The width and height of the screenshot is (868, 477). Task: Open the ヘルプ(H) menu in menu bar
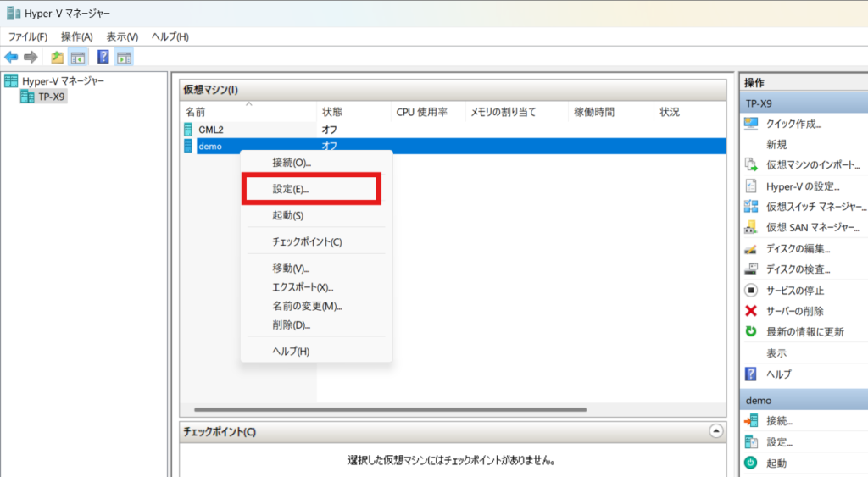[170, 36]
